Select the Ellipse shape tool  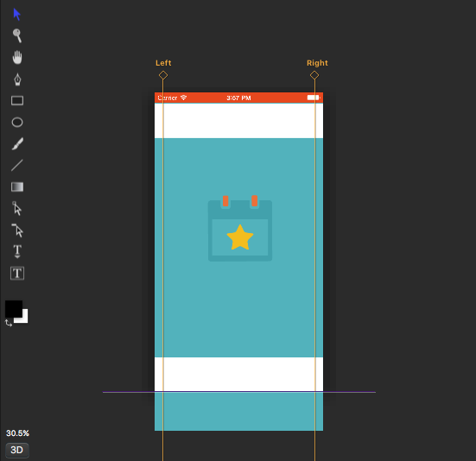click(17, 123)
